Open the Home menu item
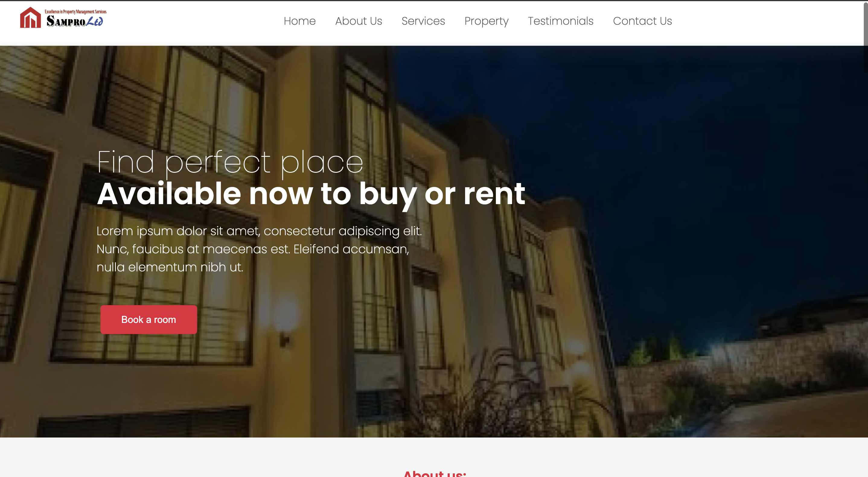Screen dimensions: 868x477 [300, 21]
